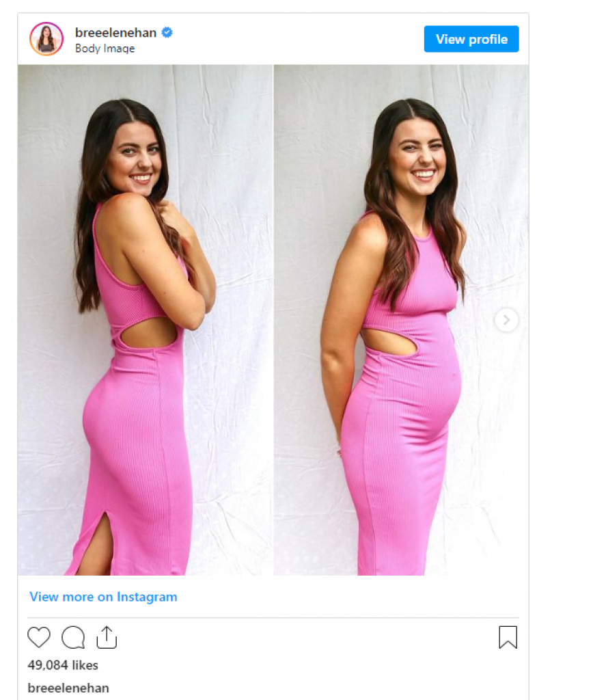Click the left photo of the post
The image size is (593, 700).
pyautogui.click(x=145, y=320)
